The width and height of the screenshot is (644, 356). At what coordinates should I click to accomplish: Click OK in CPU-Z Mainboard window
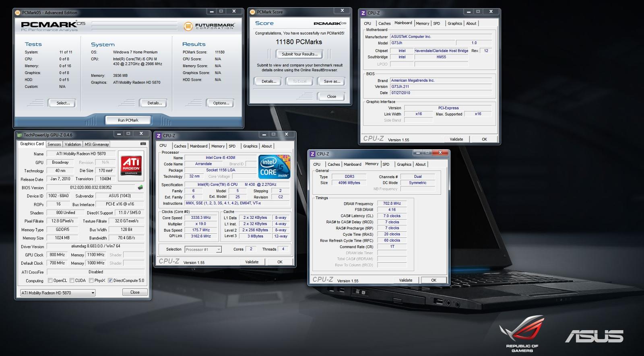click(x=485, y=139)
